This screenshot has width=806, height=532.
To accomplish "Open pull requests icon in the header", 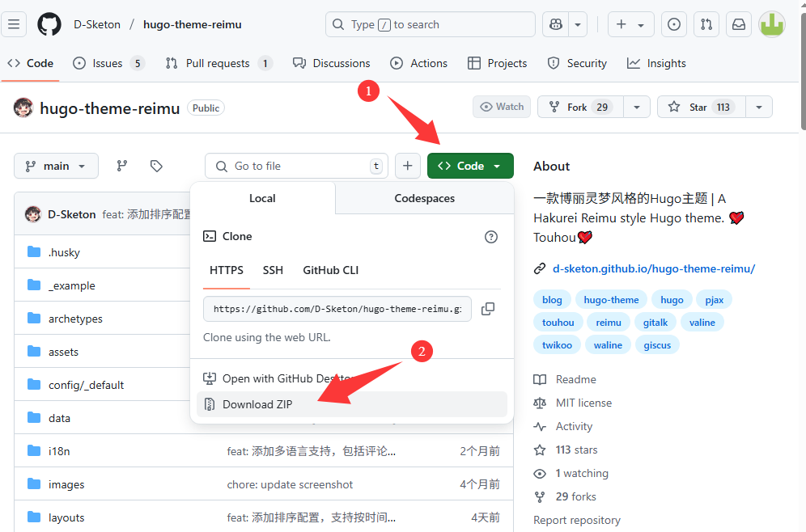I will [x=706, y=24].
